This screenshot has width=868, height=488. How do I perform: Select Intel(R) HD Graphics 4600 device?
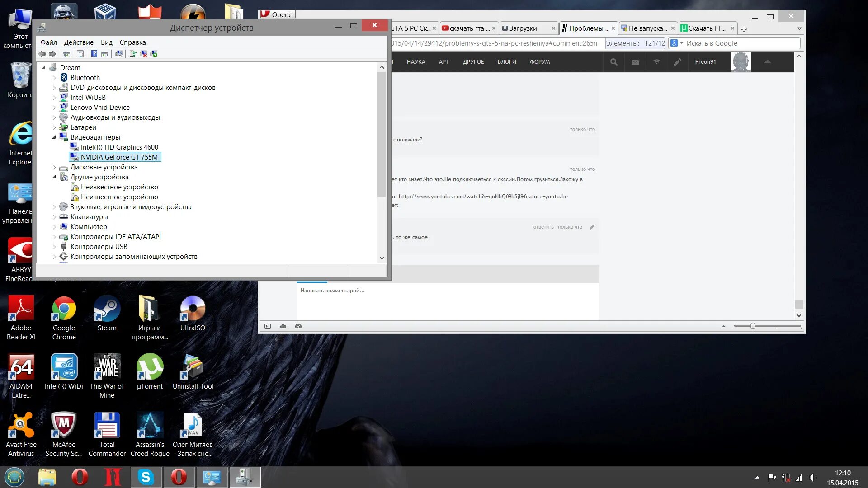[x=119, y=147]
